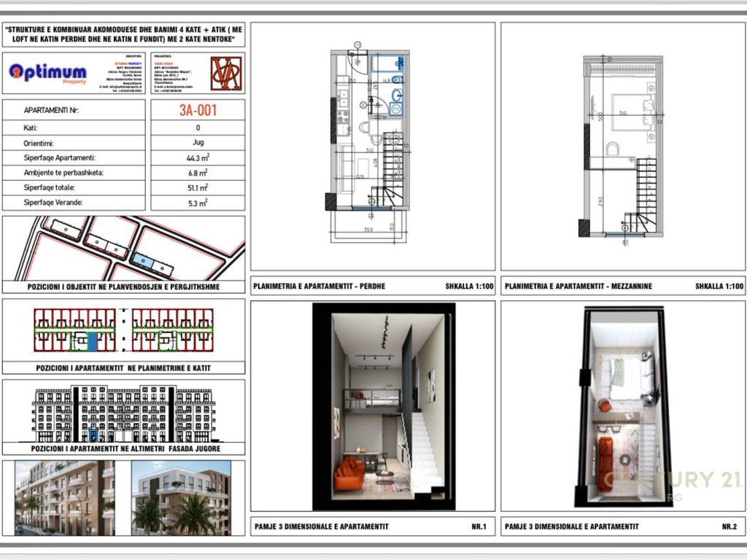747x560 pixels.
Task: Click the orange sofa in 3D view NR.1
Action: [349, 475]
